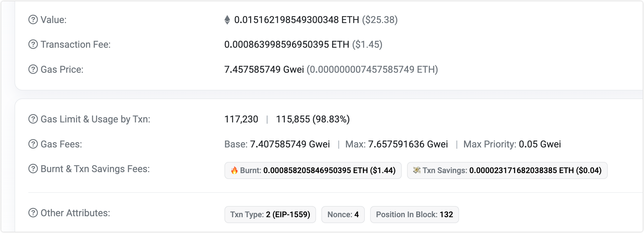Click the Txn Savings fee badge
Screen dimensions: 644x233
[x=507, y=171]
